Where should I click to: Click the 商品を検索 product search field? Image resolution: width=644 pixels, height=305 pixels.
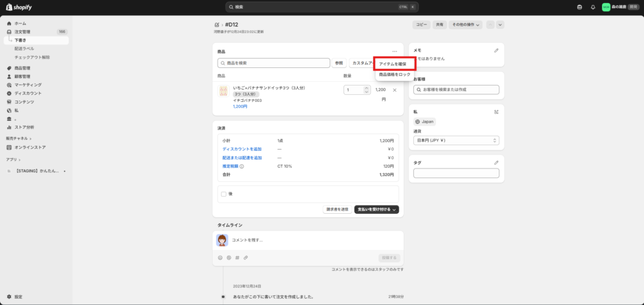[x=274, y=63]
